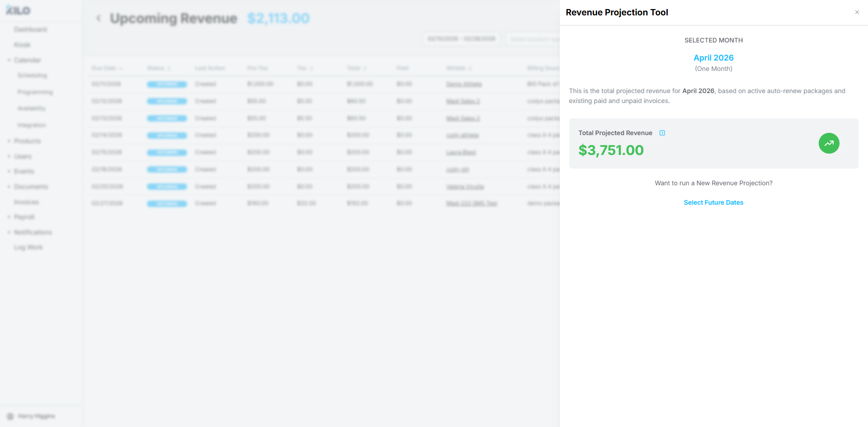Sort the table by the Total column
868x427 pixels.
357,68
